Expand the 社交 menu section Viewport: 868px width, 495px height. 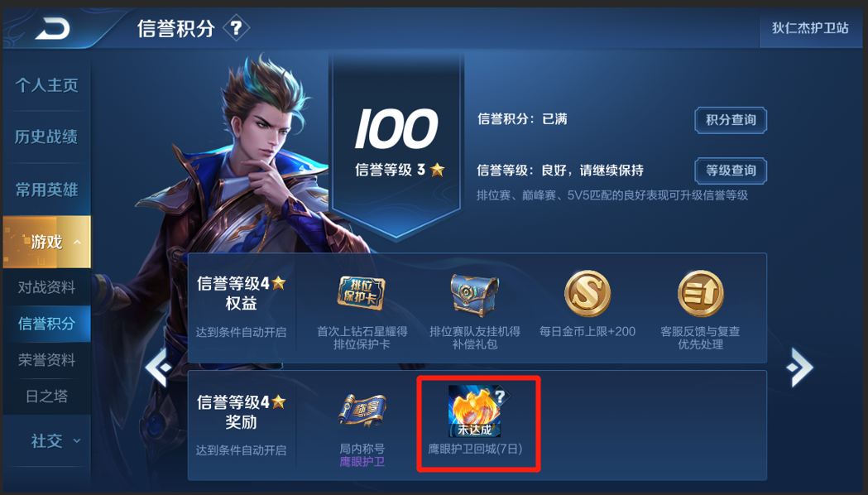[x=77, y=440]
